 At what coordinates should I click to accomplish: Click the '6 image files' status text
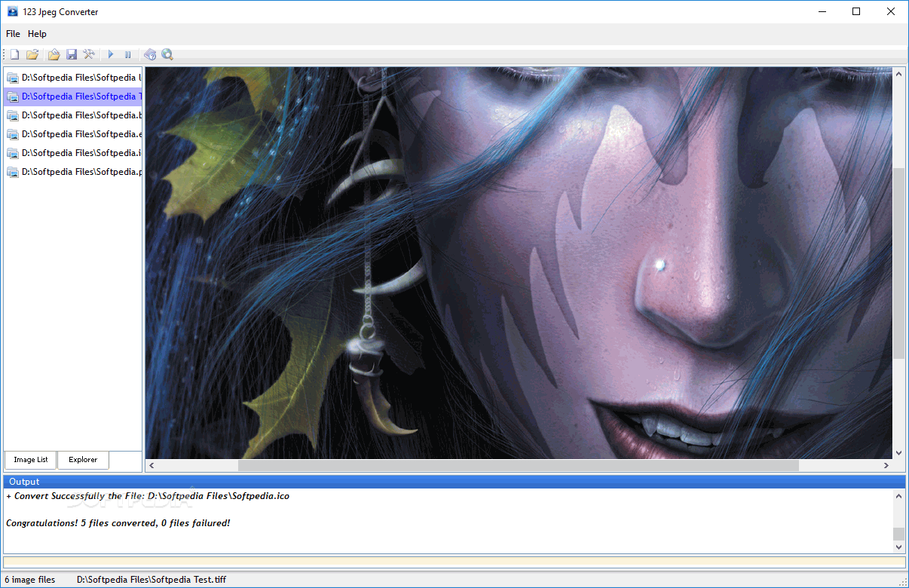[31, 580]
